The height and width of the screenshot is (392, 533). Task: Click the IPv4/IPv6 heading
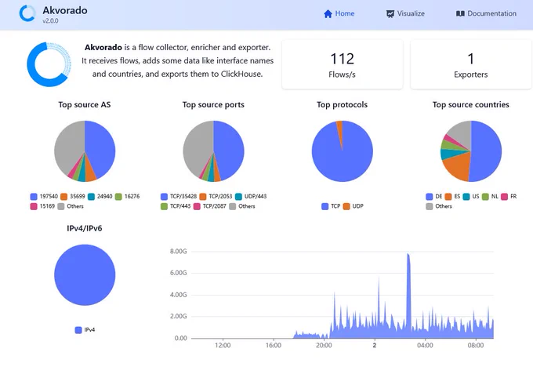pos(85,228)
